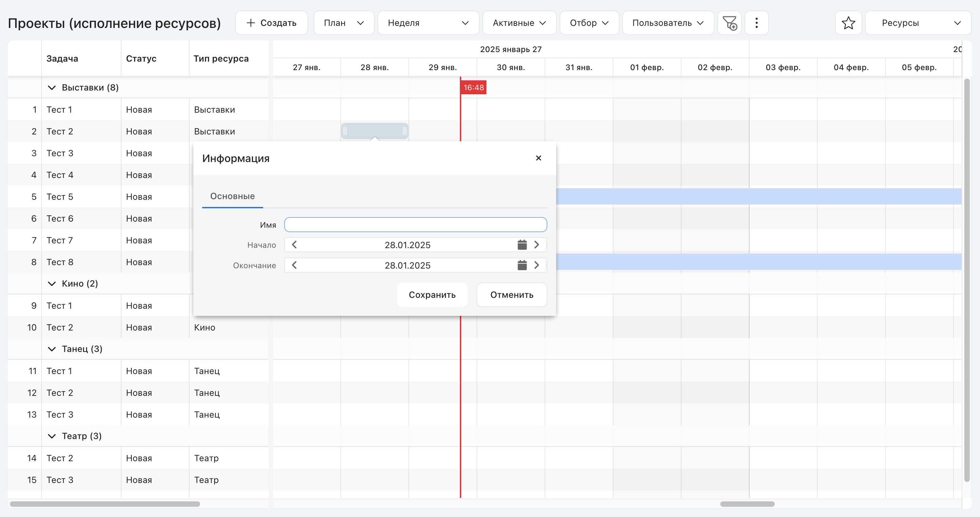Click Выставки resource type in row 1
Viewport: 980px width, 517px height.
[214, 110]
